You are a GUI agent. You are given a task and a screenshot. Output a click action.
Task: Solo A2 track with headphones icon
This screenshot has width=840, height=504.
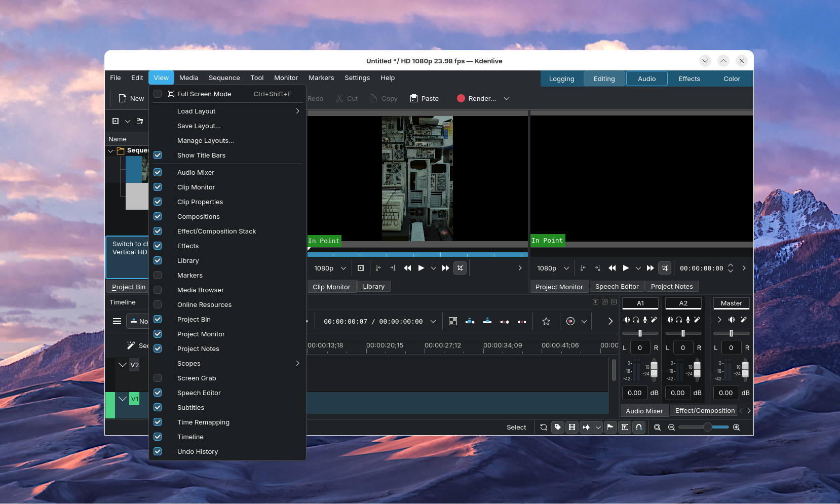point(679,320)
